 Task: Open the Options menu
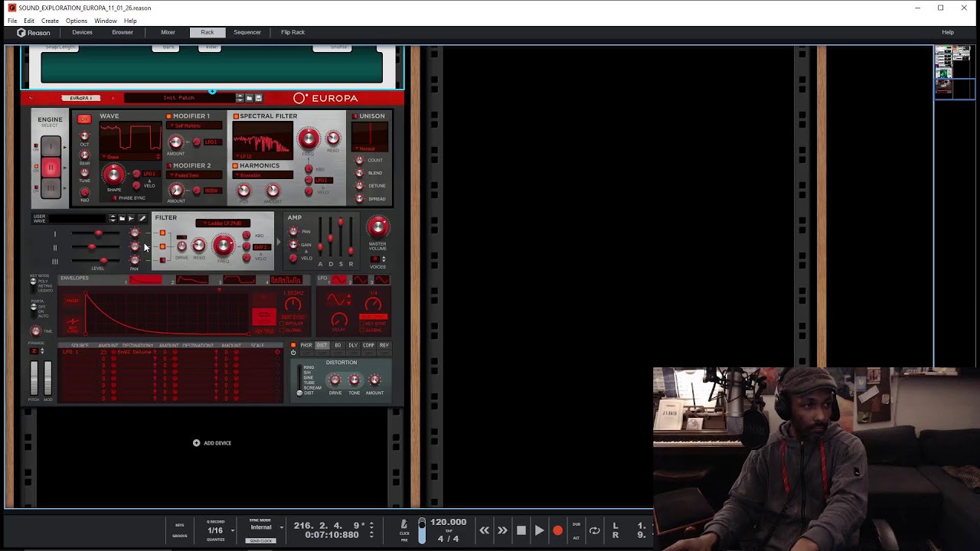point(76,21)
